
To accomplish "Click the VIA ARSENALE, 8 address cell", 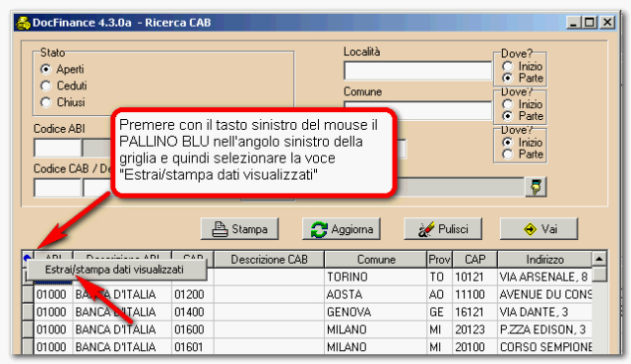I will (x=545, y=277).
